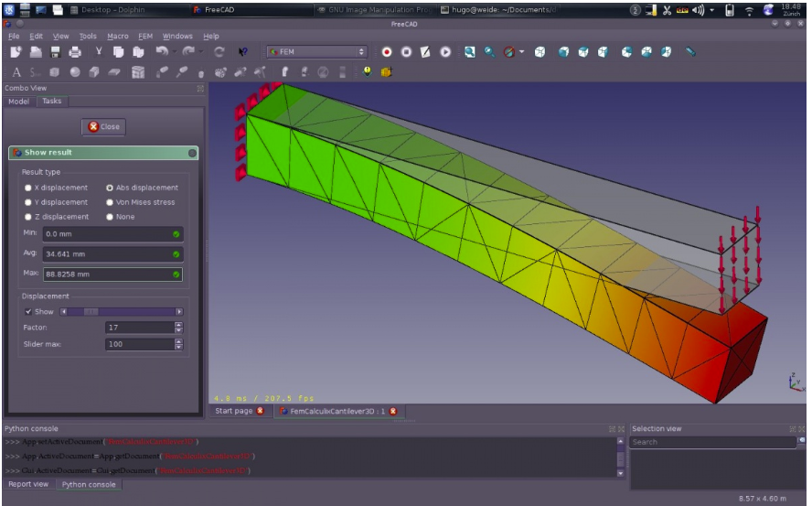812x506 pixels.
Task: Open the FEM workbench dropdown
Action: tap(316, 53)
